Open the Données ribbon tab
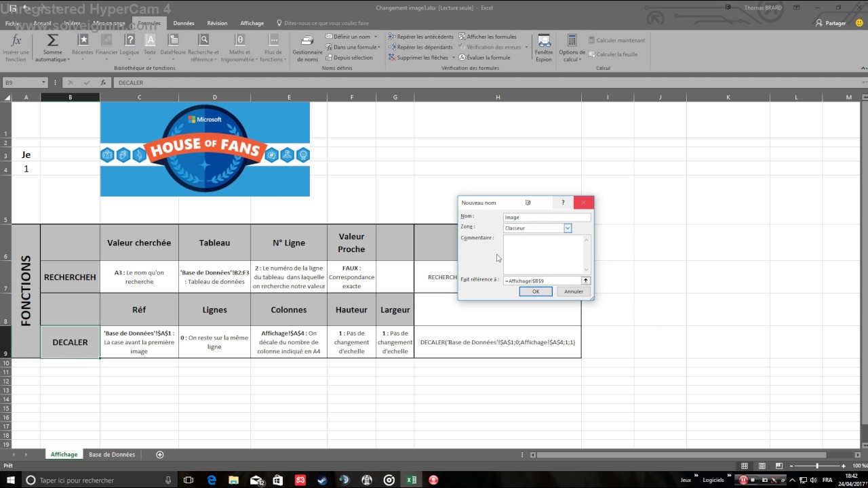Image resolution: width=868 pixels, height=488 pixels. point(184,23)
